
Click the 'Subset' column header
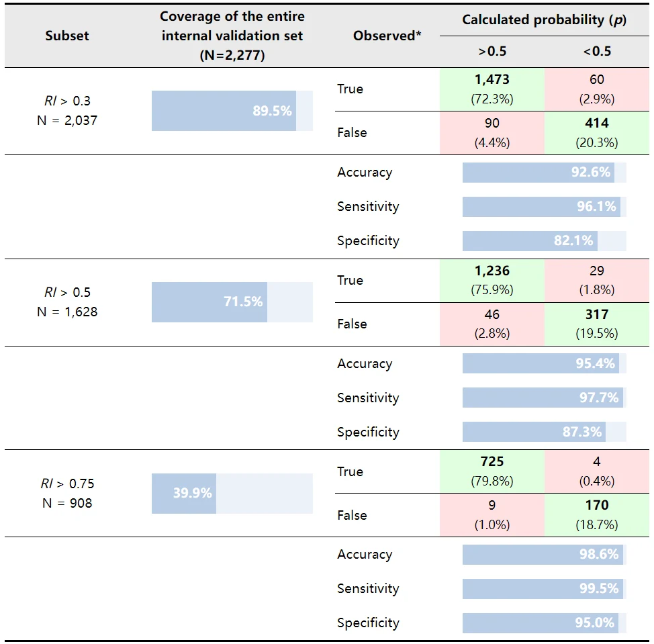click(67, 36)
